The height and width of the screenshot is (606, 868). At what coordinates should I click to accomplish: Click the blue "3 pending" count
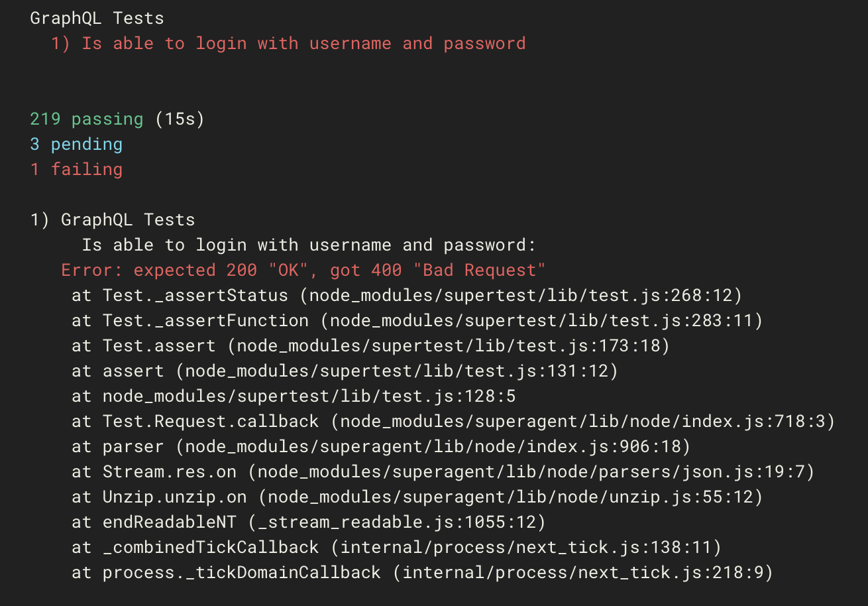pyautogui.click(x=76, y=145)
